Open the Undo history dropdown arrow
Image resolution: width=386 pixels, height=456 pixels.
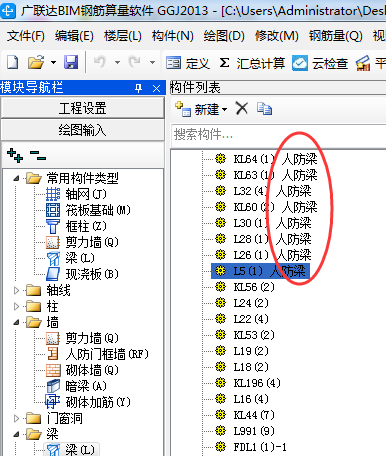coord(117,62)
